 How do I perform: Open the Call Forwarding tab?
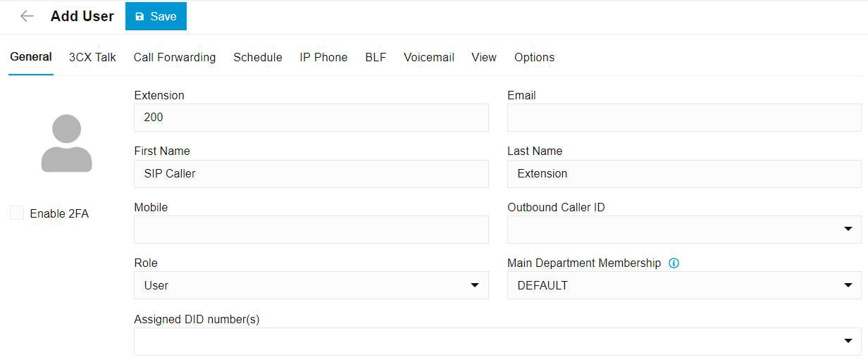[x=175, y=58]
